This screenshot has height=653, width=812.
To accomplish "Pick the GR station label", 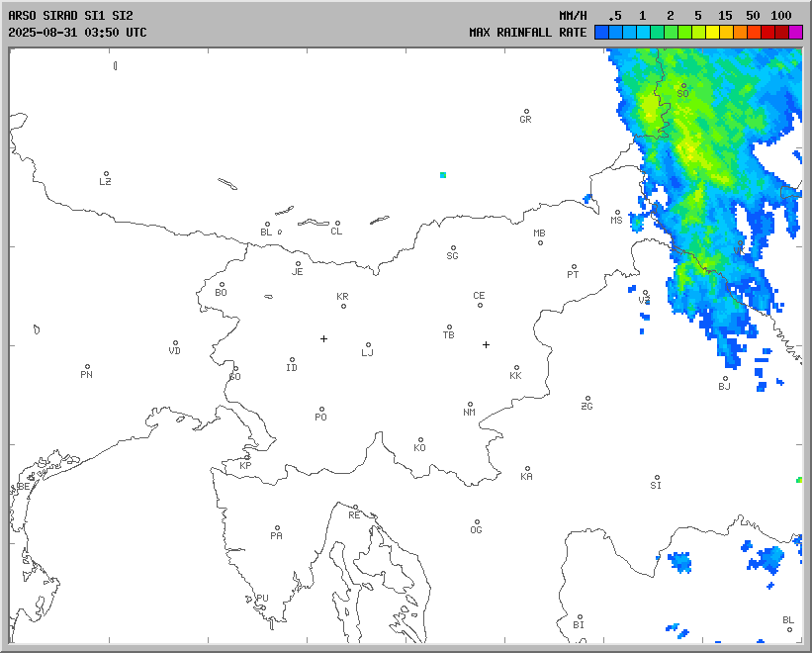I will (x=525, y=120).
